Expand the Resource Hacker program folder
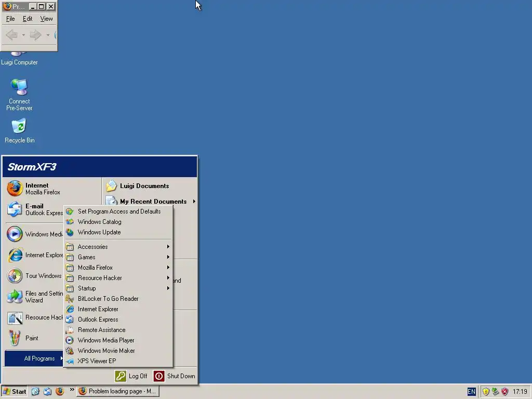The image size is (532, 399). (x=118, y=278)
